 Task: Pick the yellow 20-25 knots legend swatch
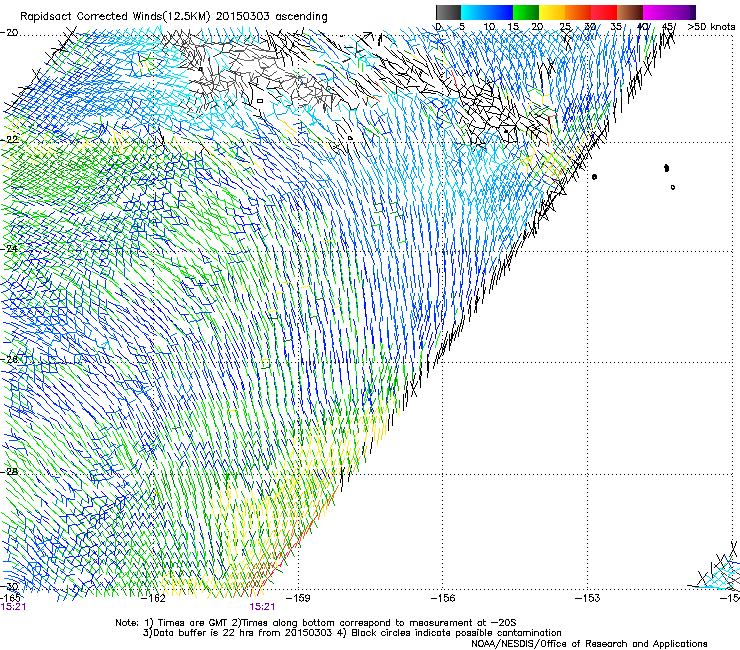point(552,12)
